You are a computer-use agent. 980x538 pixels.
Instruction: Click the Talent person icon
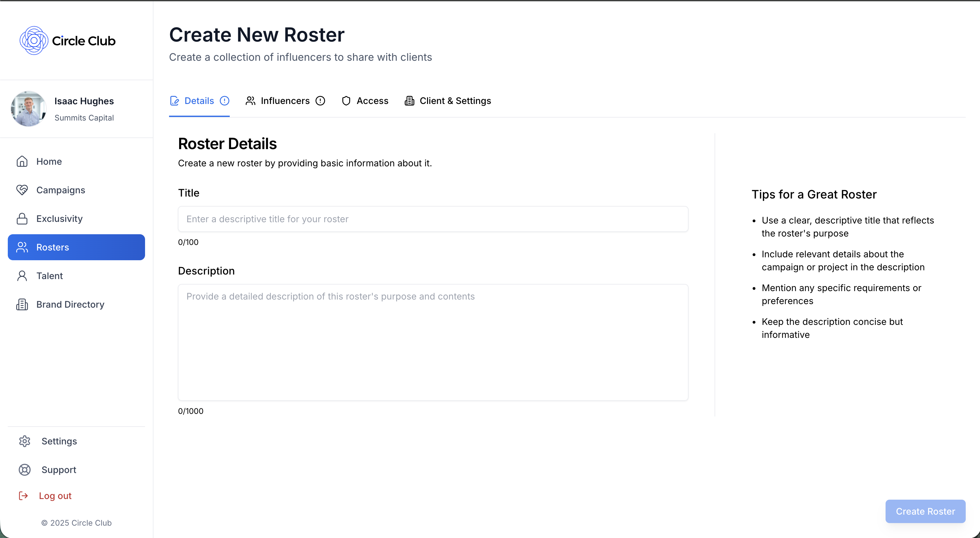[22, 276]
